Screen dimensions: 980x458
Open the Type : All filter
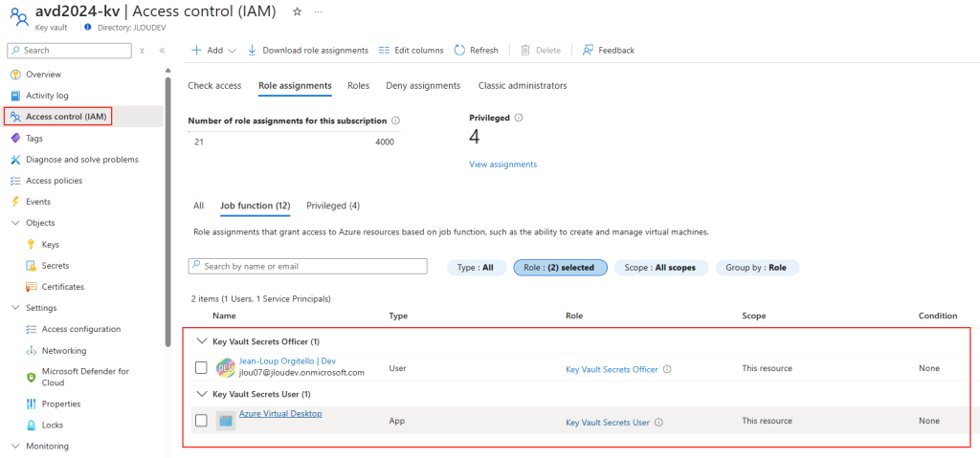coord(476,268)
